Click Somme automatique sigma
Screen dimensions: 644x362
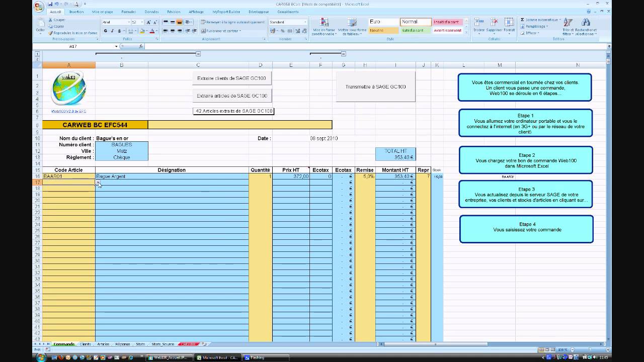(540, 20)
